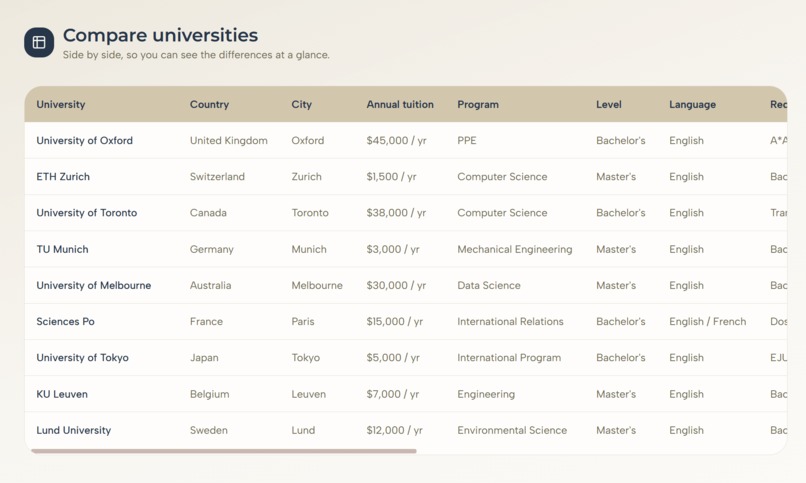Click the Language column header
Image resolution: width=806 pixels, height=483 pixels.
pos(692,104)
